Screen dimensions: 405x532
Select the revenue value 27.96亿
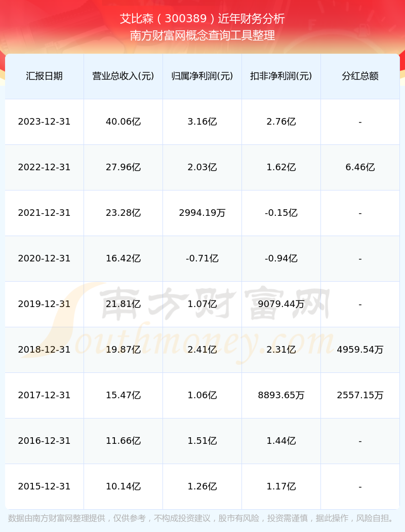(x=123, y=167)
